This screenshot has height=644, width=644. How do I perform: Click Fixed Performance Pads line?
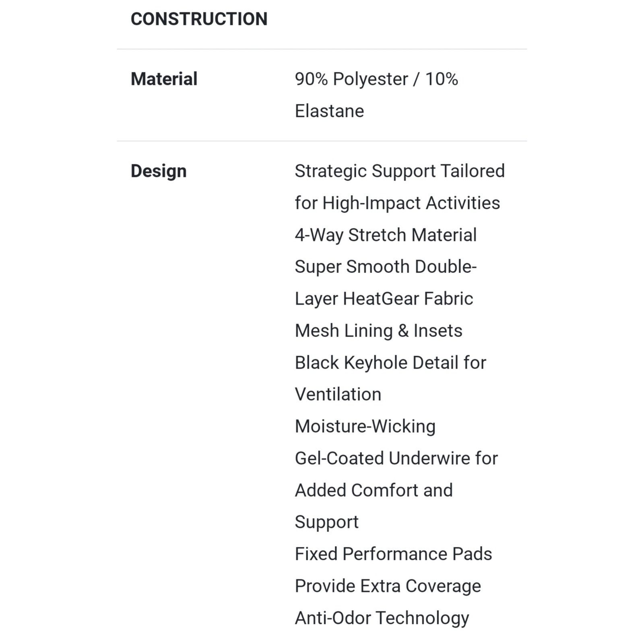[x=393, y=554]
